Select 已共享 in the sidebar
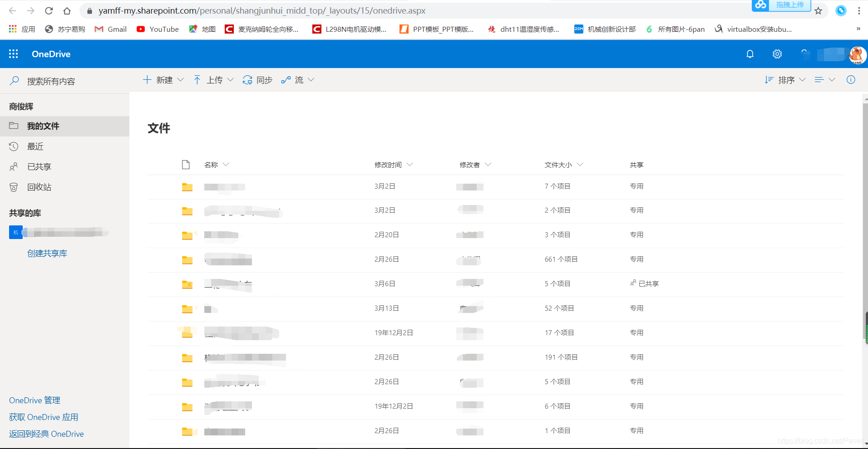This screenshot has height=449, width=868. pos(64,167)
